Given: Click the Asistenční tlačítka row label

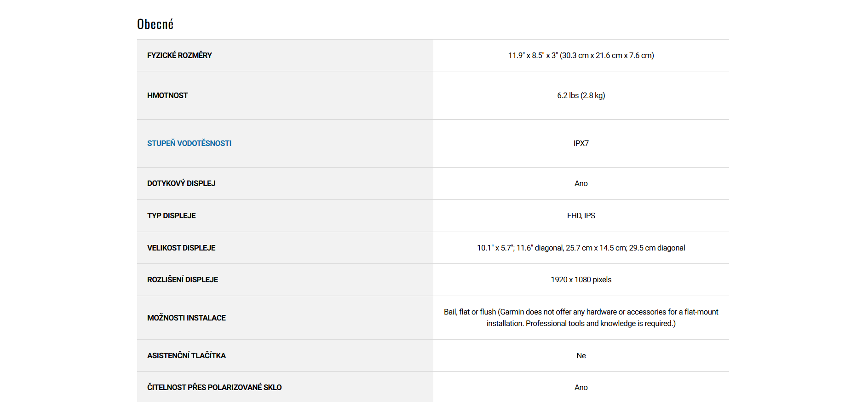Looking at the screenshot, I should click(x=186, y=355).
